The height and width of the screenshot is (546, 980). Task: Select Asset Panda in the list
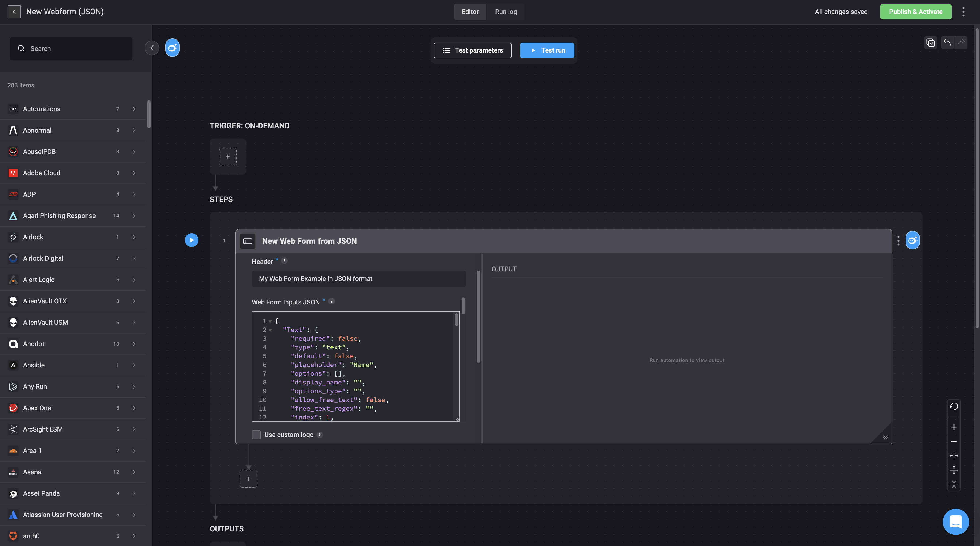pos(73,493)
